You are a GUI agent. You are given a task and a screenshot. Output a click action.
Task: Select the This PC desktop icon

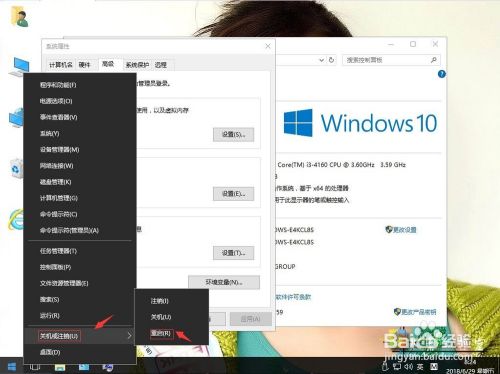20,66
